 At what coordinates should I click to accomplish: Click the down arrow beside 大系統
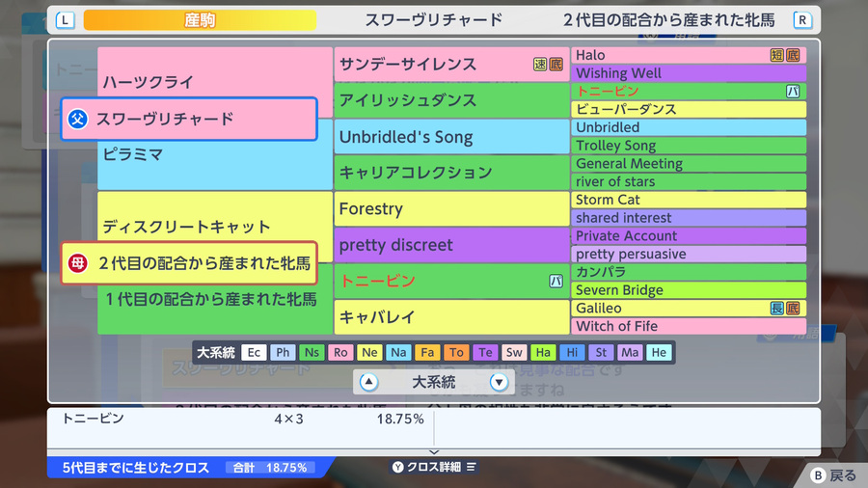[x=499, y=382]
